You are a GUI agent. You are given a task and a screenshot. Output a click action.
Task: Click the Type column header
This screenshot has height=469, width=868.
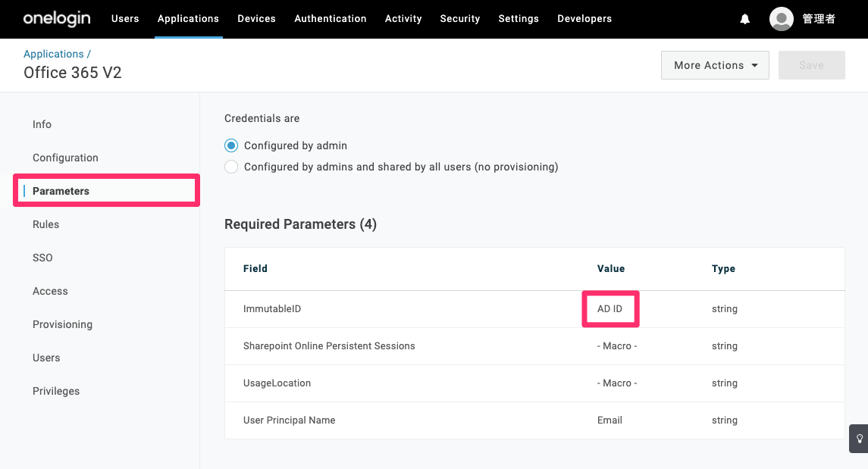point(723,269)
